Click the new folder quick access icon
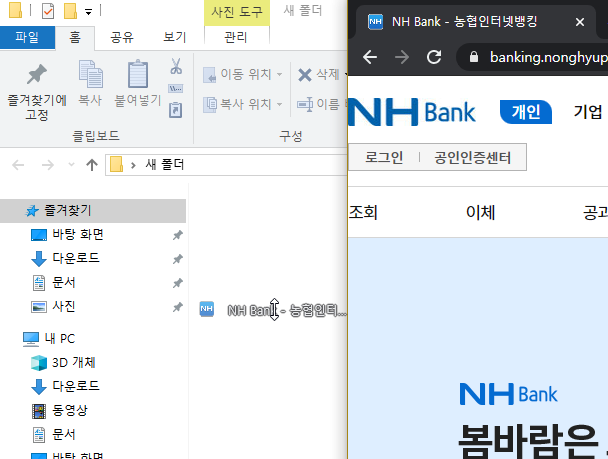The height and width of the screenshot is (459, 608). click(70, 11)
